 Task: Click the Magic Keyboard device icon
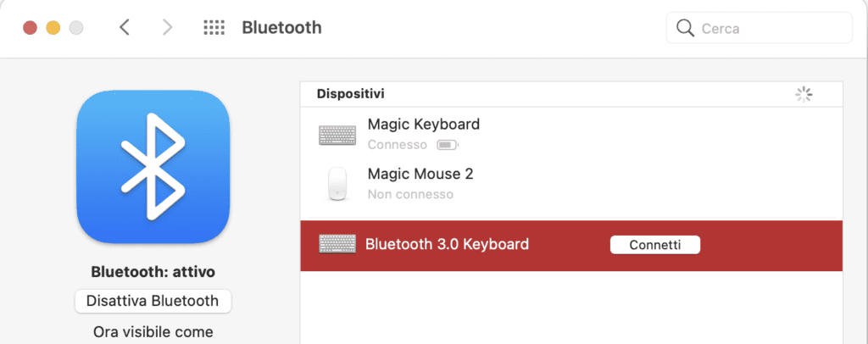coord(337,135)
